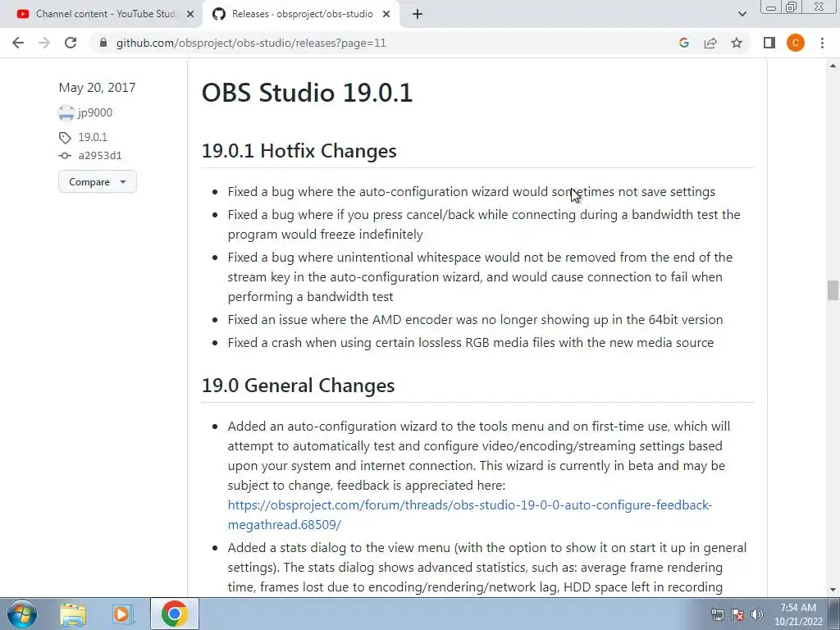Viewport: 840px width, 630px height.
Task: Open commit a2953d1 link
Action: pyautogui.click(x=100, y=155)
